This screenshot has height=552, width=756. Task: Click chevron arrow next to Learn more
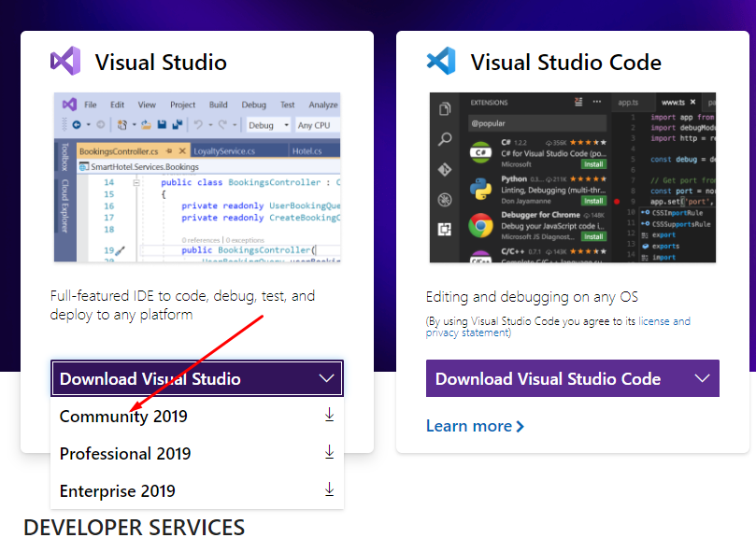click(521, 426)
